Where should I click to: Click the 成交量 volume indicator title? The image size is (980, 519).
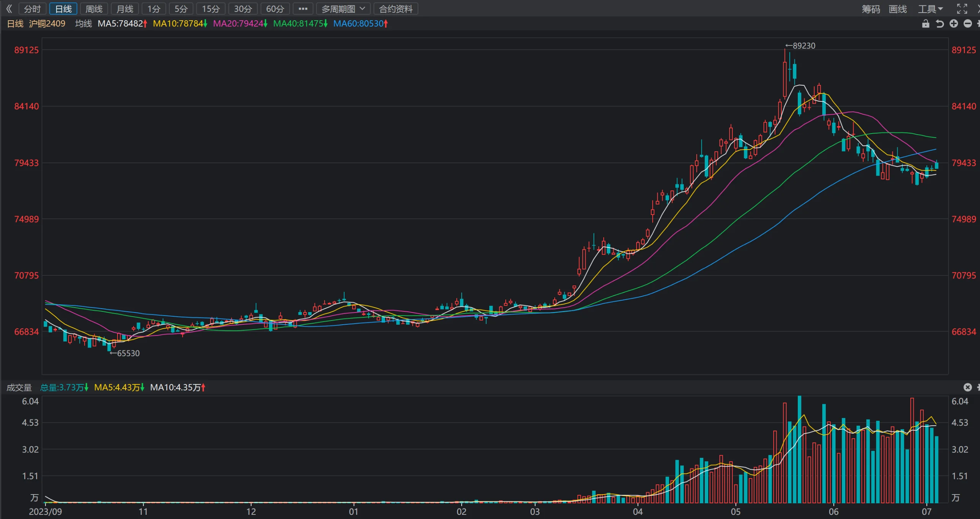coord(19,387)
